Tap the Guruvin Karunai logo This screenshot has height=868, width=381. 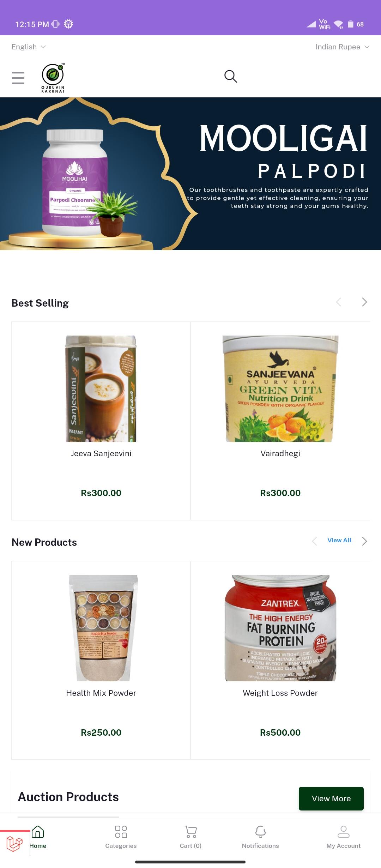(x=53, y=78)
